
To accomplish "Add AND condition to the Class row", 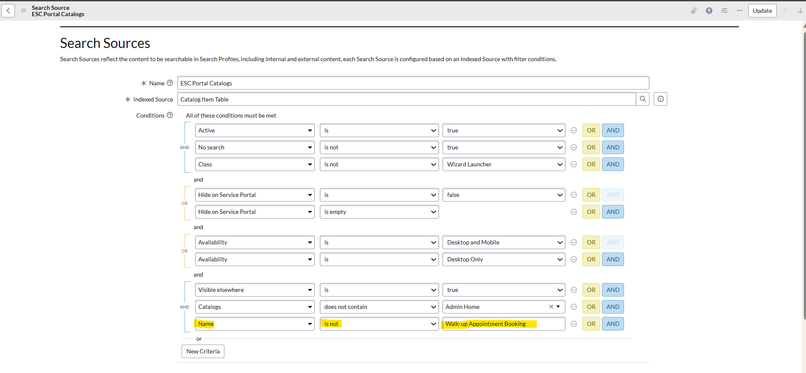I will 613,164.
